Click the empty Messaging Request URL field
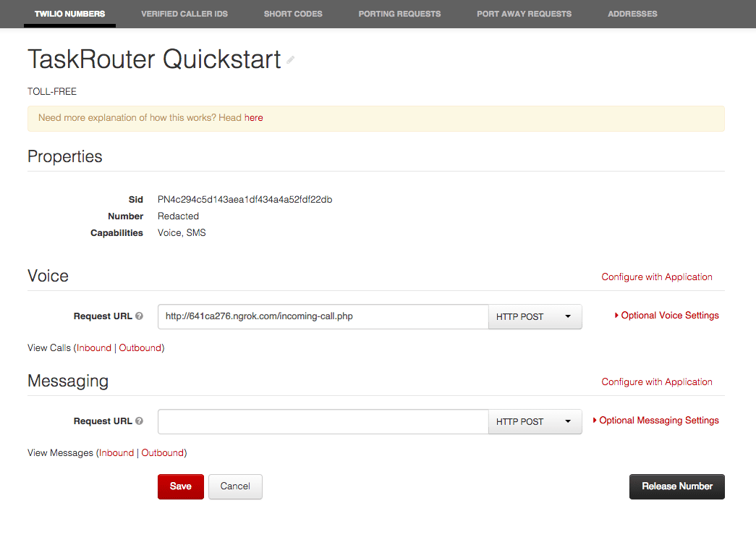This screenshot has width=756, height=540. coord(322,421)
